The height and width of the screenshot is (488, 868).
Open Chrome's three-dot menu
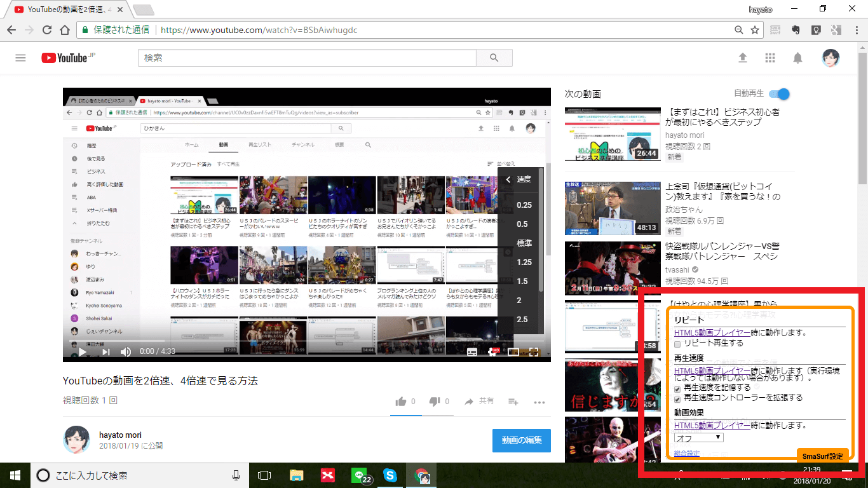(x=855, y=30)
